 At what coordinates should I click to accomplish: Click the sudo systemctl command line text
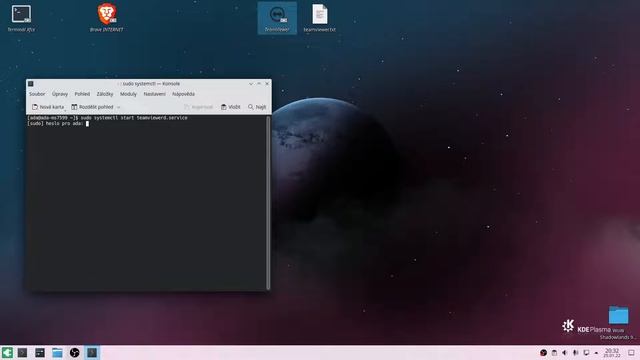click(x=134, y=118)
